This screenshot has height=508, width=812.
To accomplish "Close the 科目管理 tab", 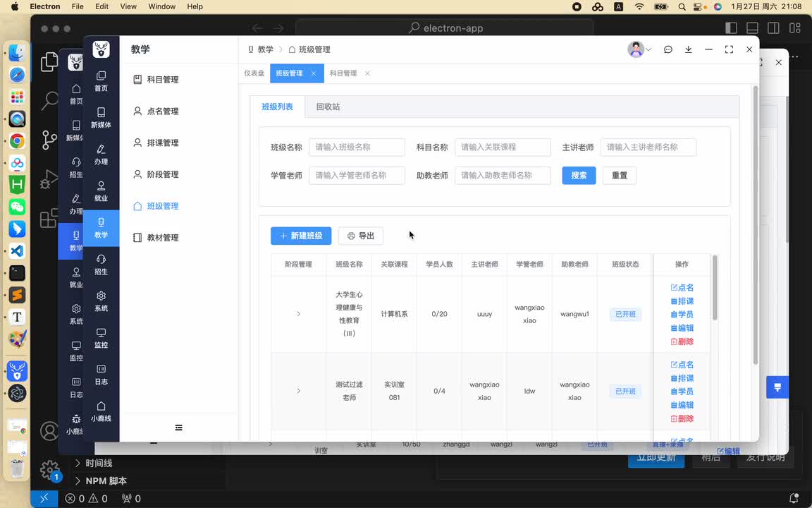I will click(x=367, y=73).
